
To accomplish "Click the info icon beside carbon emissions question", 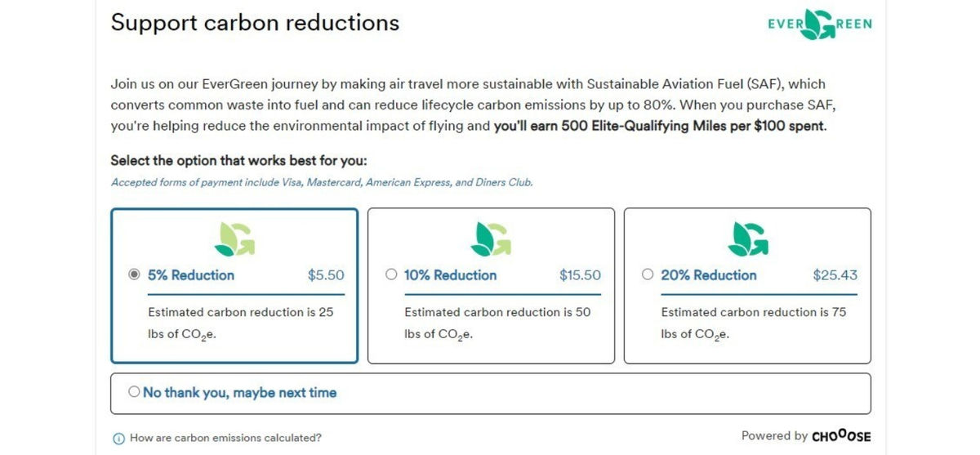I will tap(118, 438).
